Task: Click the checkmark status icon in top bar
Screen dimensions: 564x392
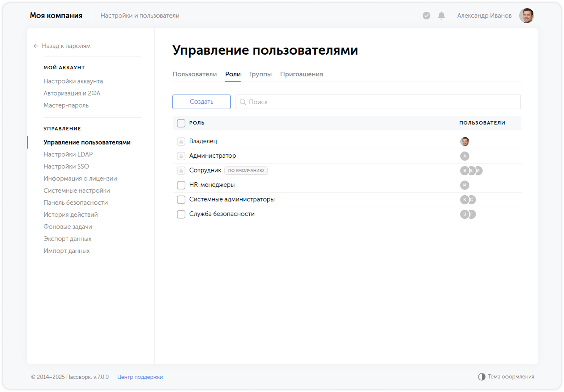Action: (x=426, y=16)
